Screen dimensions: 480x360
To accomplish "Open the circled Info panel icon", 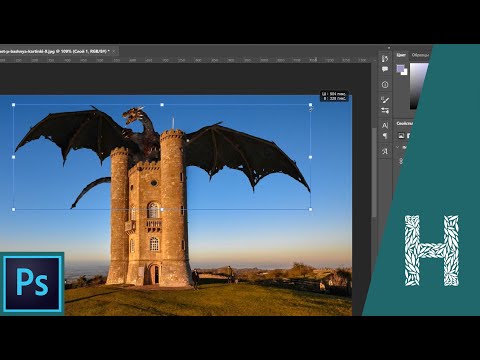I will point(385,85).
